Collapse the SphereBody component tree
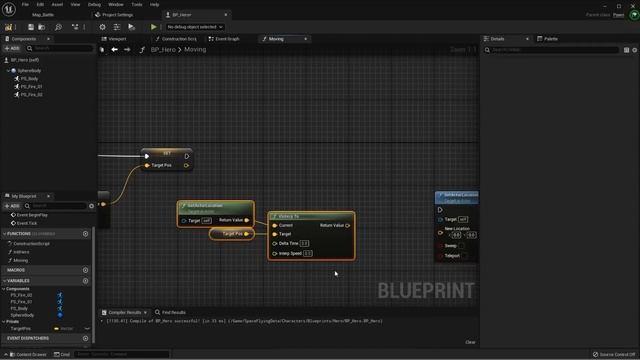The image size is (640, 360). click(8, 71)
